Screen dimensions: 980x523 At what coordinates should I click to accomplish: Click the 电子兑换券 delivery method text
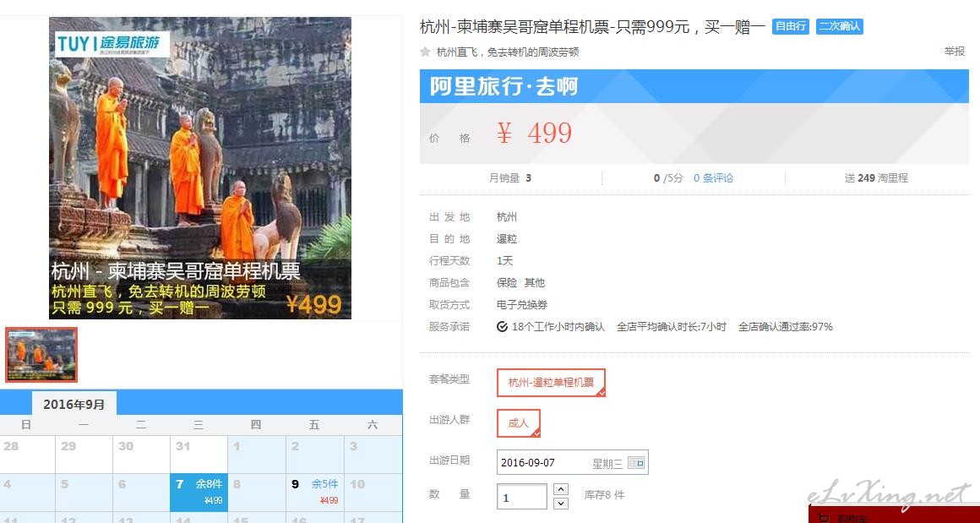522,305
